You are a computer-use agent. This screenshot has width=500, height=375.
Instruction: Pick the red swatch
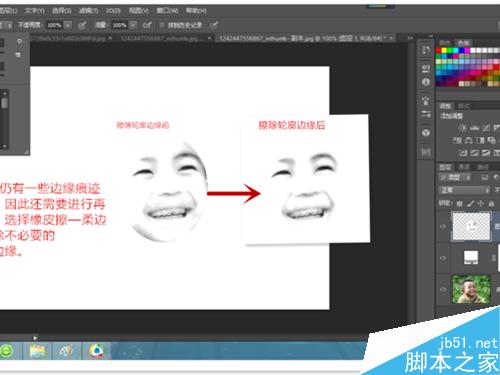(439, 51)
